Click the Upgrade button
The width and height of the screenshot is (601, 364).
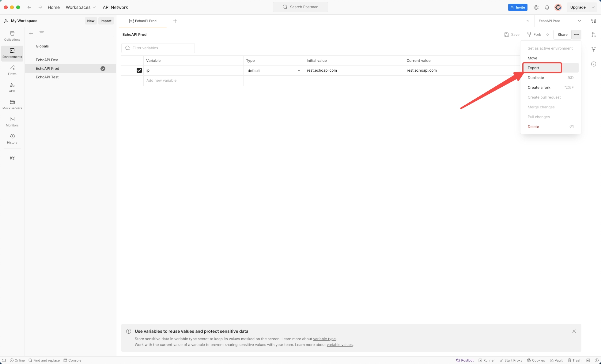coord(578,7)
